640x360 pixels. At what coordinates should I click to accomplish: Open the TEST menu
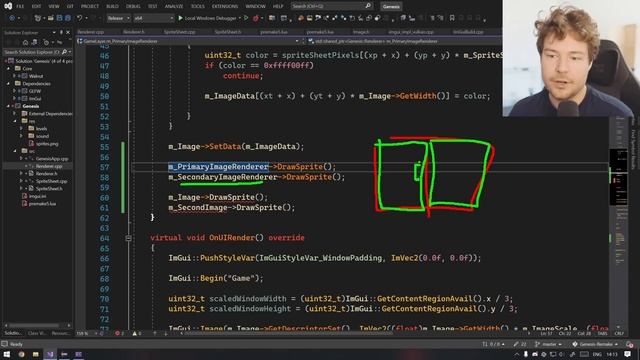153,7
